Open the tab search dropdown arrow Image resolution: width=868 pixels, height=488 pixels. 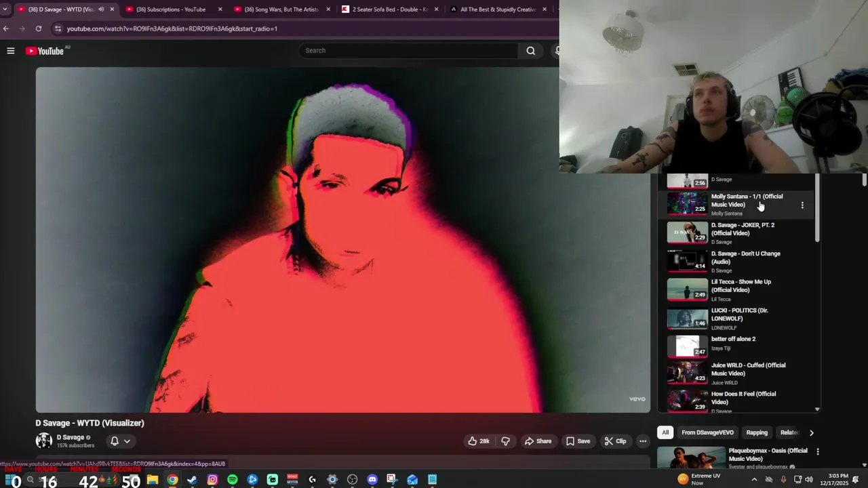coord(5,9)
